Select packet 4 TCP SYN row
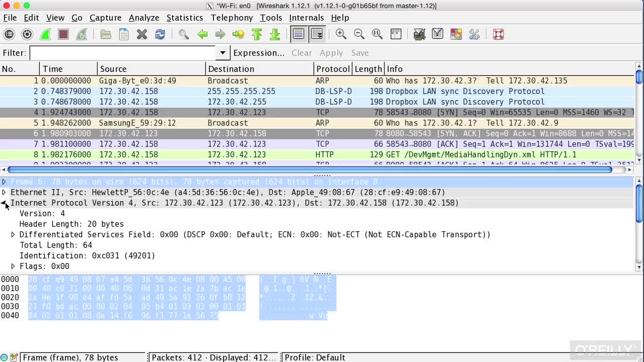 (x=317, y=112)
